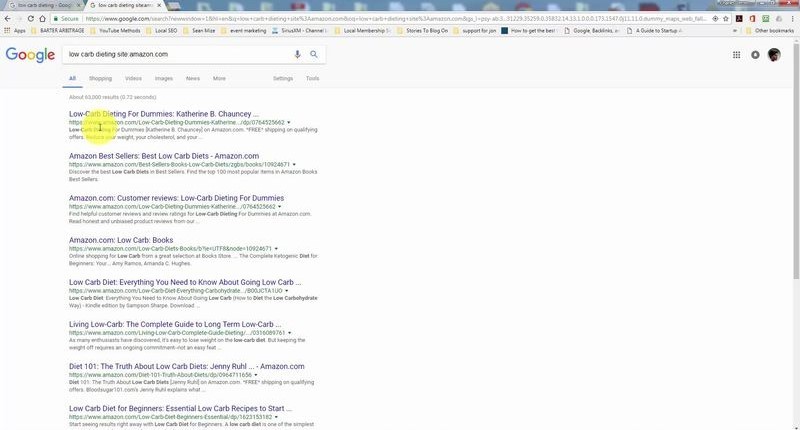Screen dimensions: 800x430
Task: Click the Google voice search microphone
Action: 297,55
